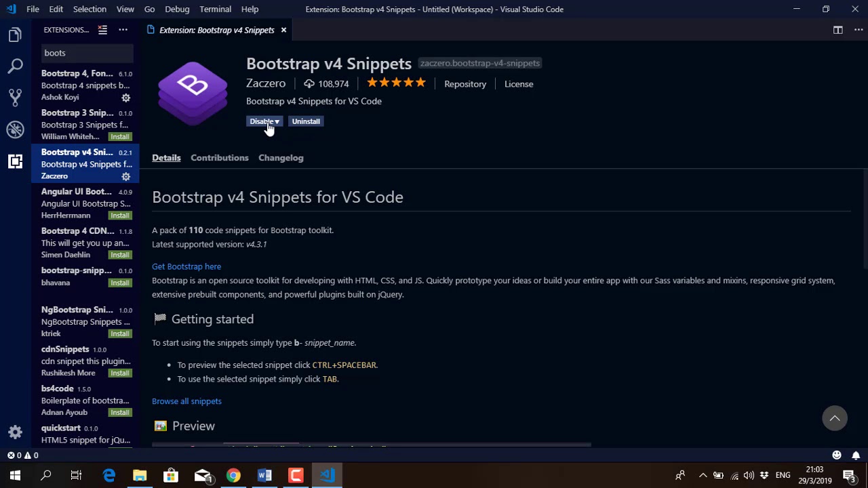Click the extensions search box containing boots
868x488 pixels.
pos(87,53)
